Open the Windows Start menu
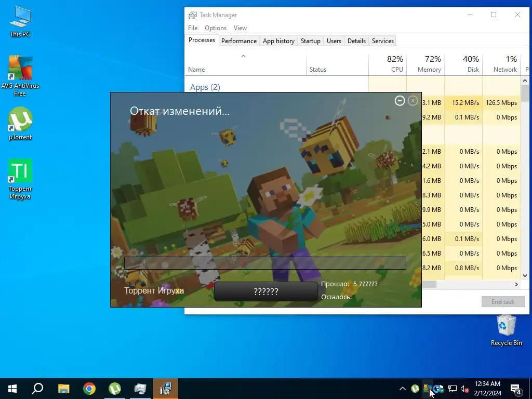Viewport: 532px width, 399px height. point(12,389)
